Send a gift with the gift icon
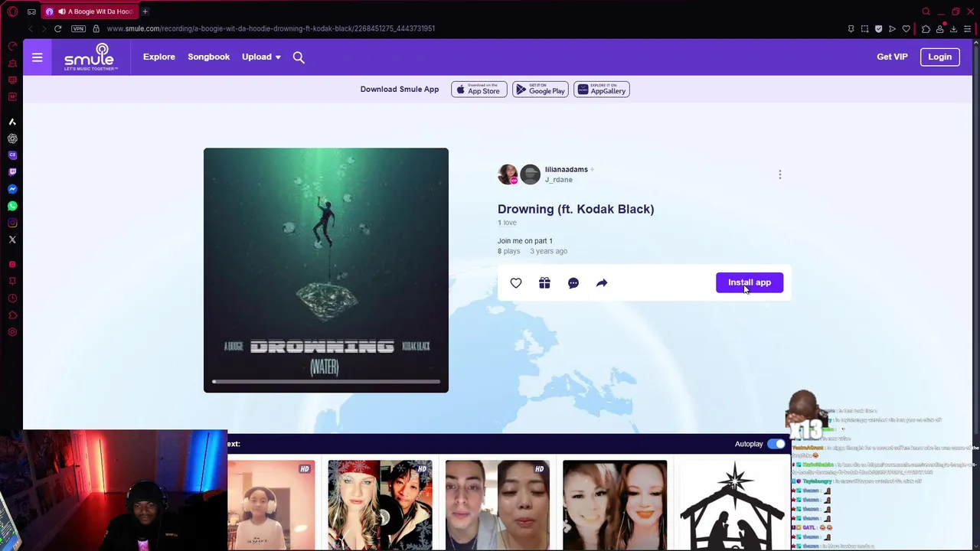This screenshot has height=551, width=980. 544,283
